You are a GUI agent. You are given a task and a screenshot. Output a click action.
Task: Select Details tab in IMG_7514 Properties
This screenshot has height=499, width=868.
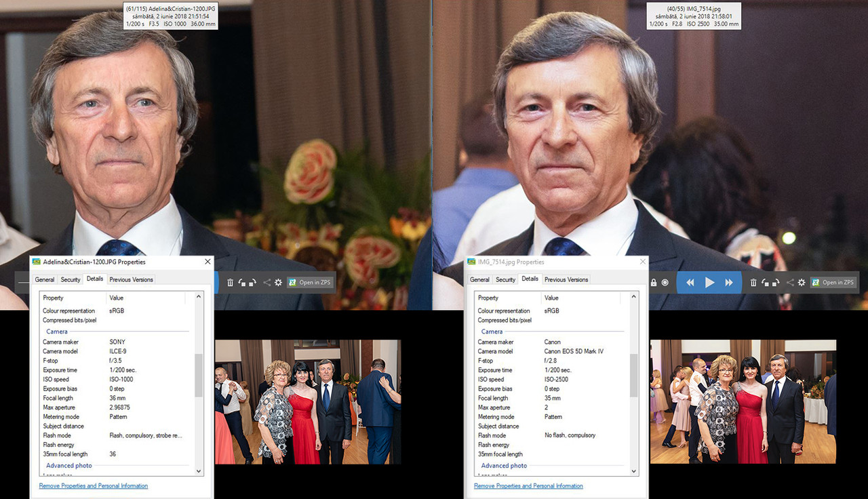click(x=530, y=279)
